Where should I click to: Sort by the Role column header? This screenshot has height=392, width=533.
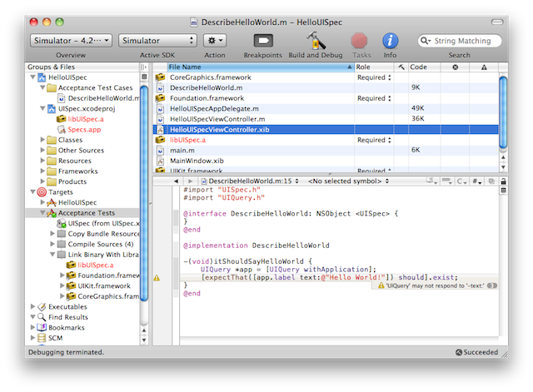(374, 67)
